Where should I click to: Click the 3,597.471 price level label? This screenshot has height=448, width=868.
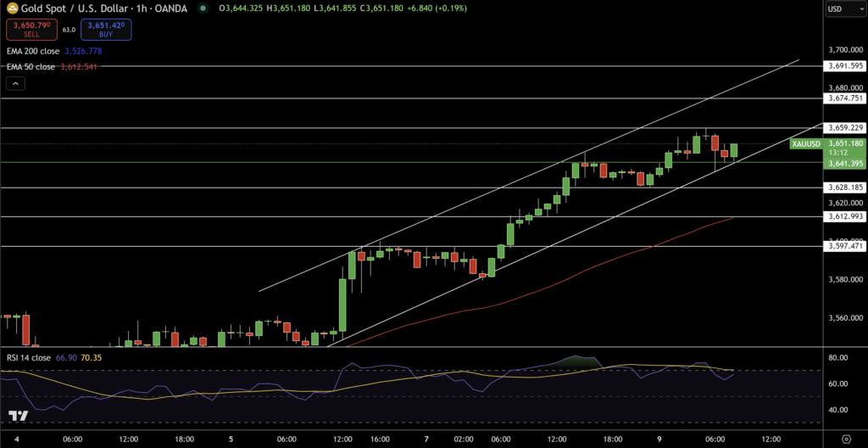[845, 246]
